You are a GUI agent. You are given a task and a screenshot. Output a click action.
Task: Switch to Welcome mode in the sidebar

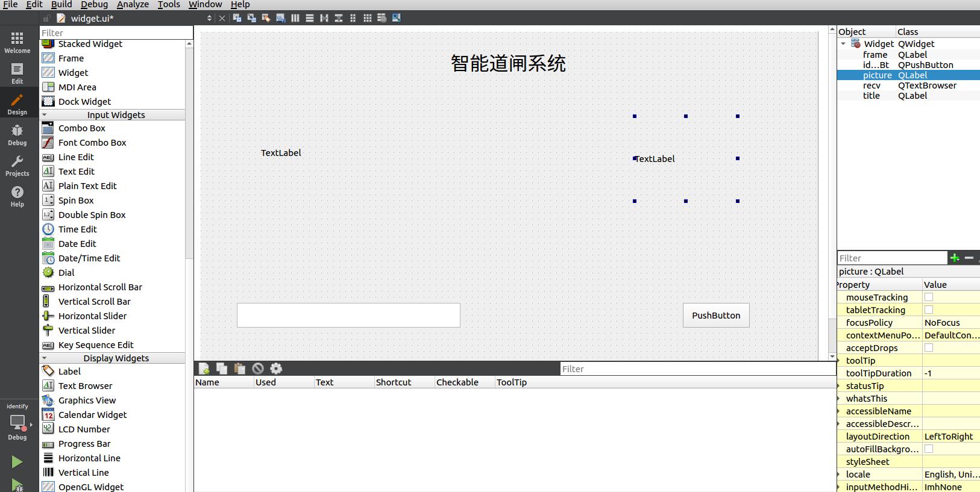(x=17, y=43)
